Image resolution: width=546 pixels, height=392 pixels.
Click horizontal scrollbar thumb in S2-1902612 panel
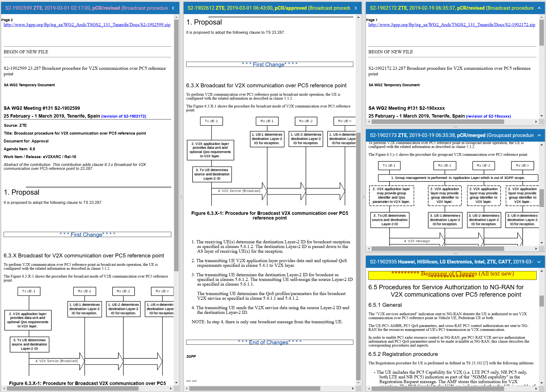tap(255, 389)
